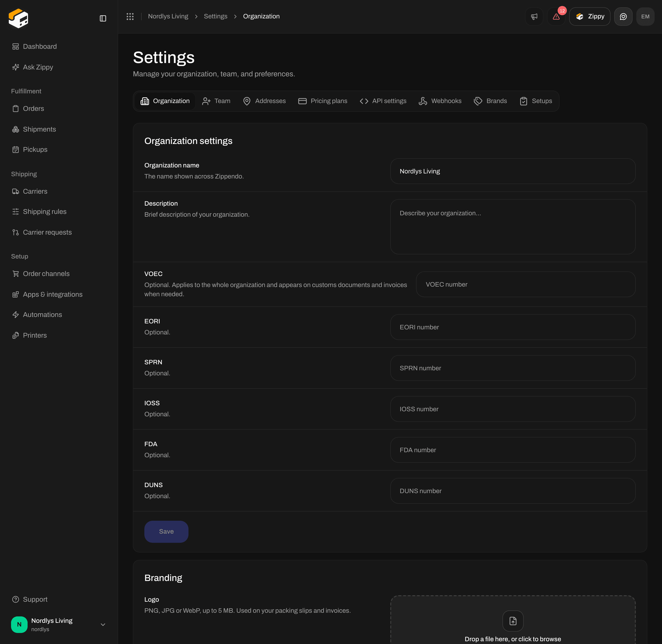The width and height of the screenshot is (662, 644).
Task: Focus the DUNS number field
Action: 513,491
